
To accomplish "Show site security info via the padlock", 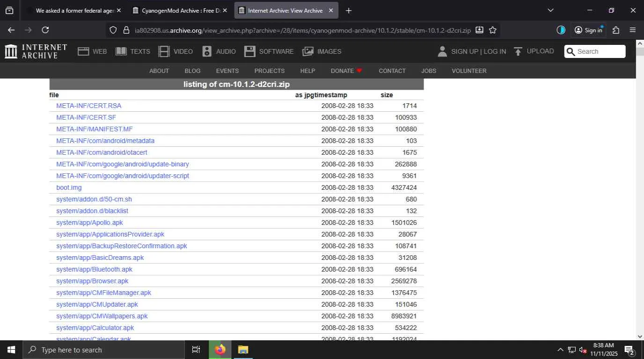I will [x=126, y=30].
